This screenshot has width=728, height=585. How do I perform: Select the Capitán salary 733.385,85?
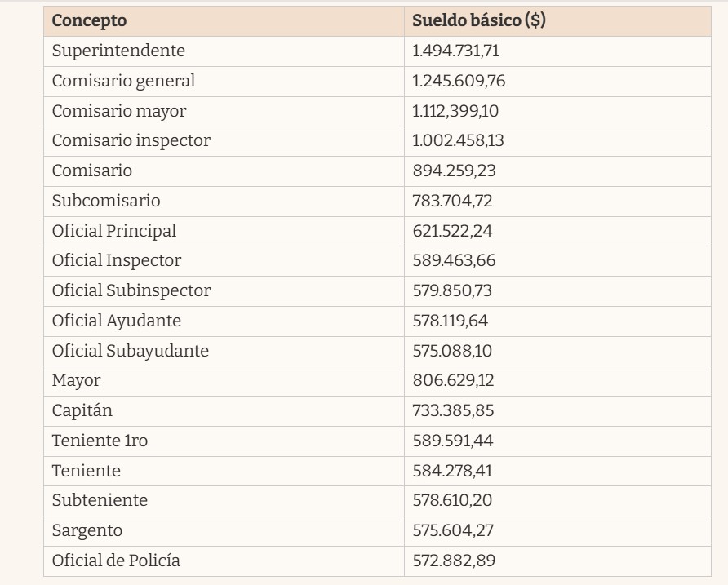pos(453,410)
